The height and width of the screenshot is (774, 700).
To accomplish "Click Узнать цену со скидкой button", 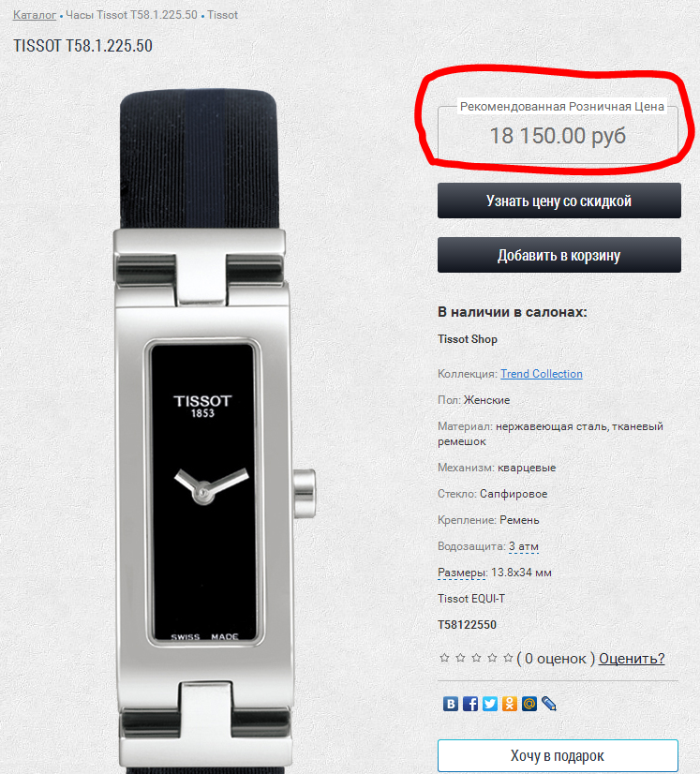I will (x=559, y=201).
